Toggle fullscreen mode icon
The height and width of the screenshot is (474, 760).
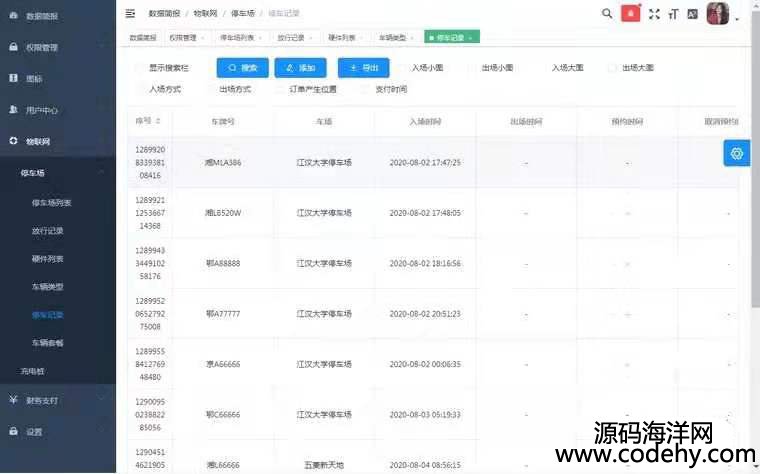[655, 14]
